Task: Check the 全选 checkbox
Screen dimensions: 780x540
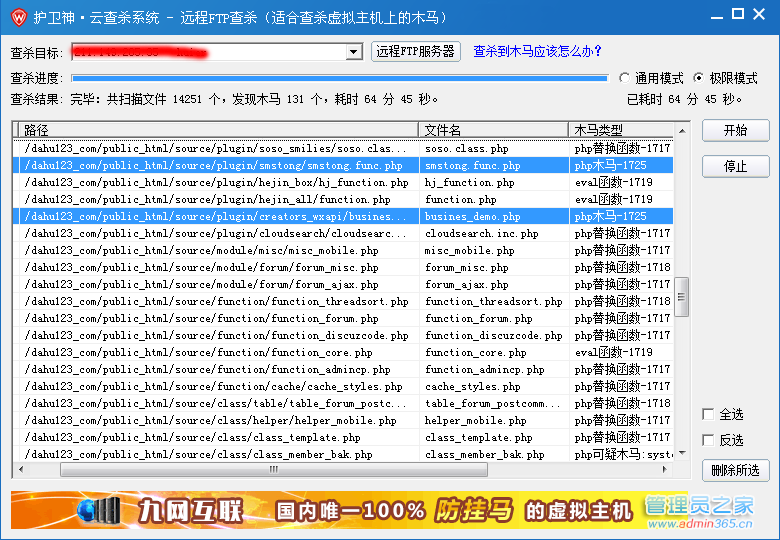Action: (x=708, y=414)
